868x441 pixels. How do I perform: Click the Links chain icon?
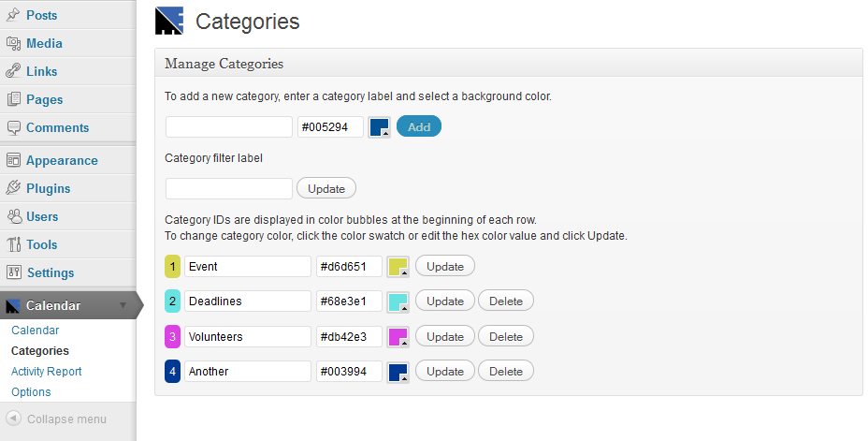coord(13,71)
